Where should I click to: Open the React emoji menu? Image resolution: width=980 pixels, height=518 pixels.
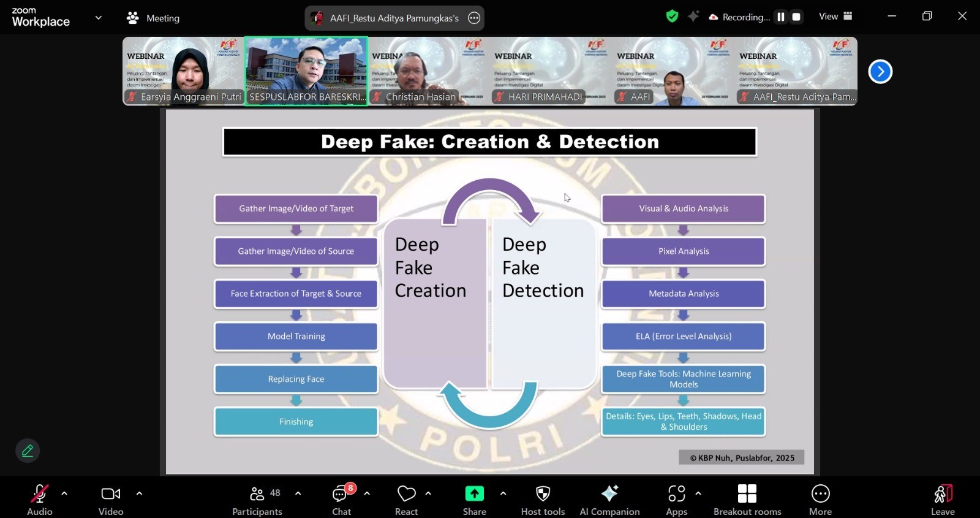(406, 500)
